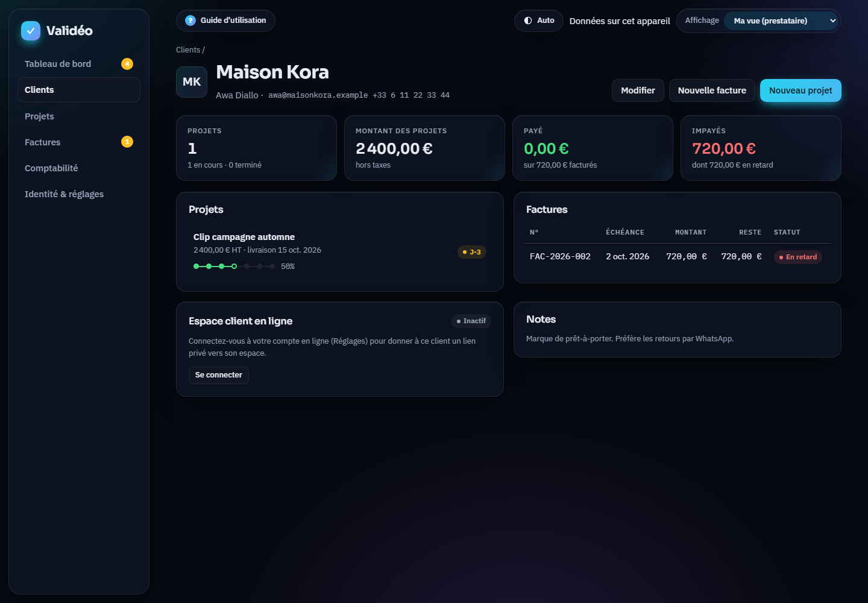Screen dimensions: 868x603
Task: Click the Maison Kora client heading
Action: click(272, 72)
